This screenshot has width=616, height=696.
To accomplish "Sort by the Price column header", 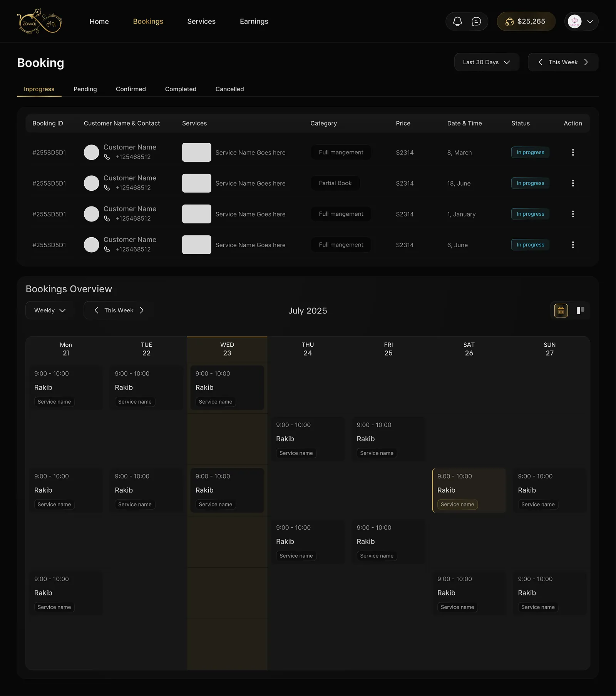I will (403, 123).
